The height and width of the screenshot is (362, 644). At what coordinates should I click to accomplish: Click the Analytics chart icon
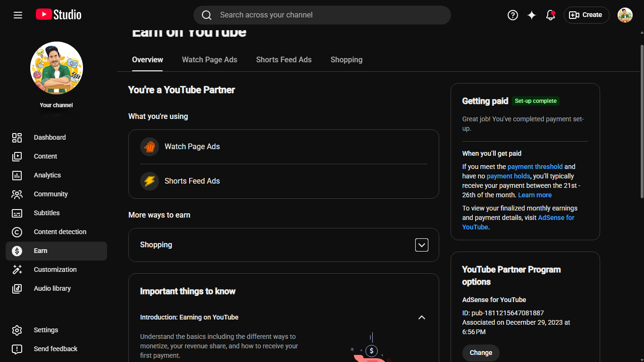coord(17,175)
